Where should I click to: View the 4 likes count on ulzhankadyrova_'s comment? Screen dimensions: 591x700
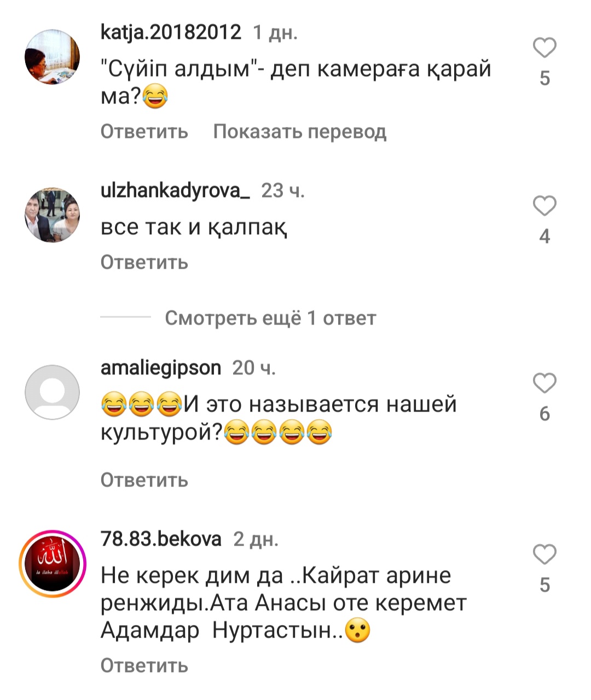pyautogui.click(x=544, y=236)
